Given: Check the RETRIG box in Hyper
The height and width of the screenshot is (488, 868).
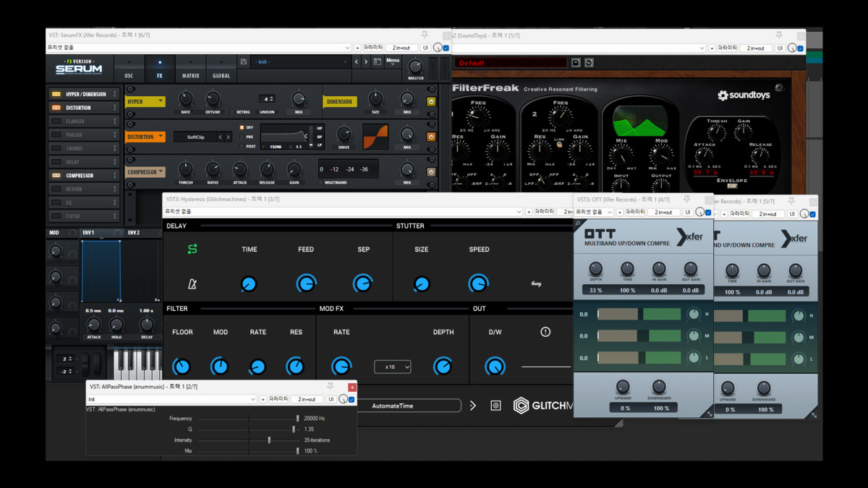Looking at the screenshot, I should pos(233,112).
